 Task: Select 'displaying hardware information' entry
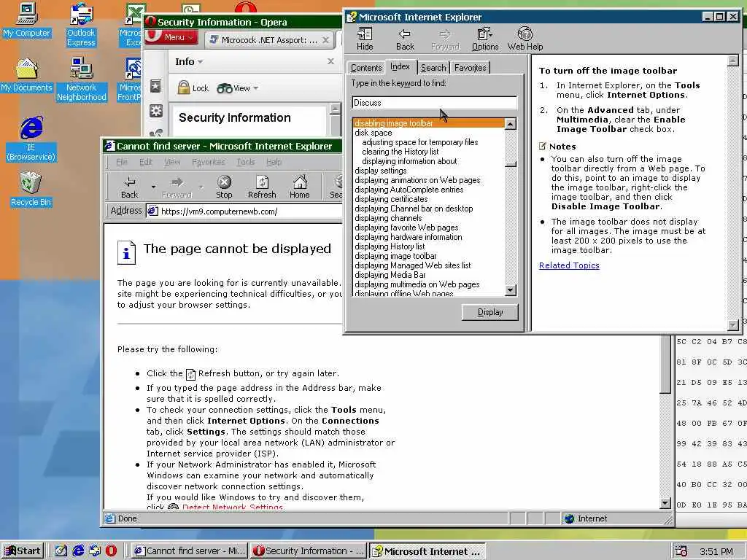(409, 237)
